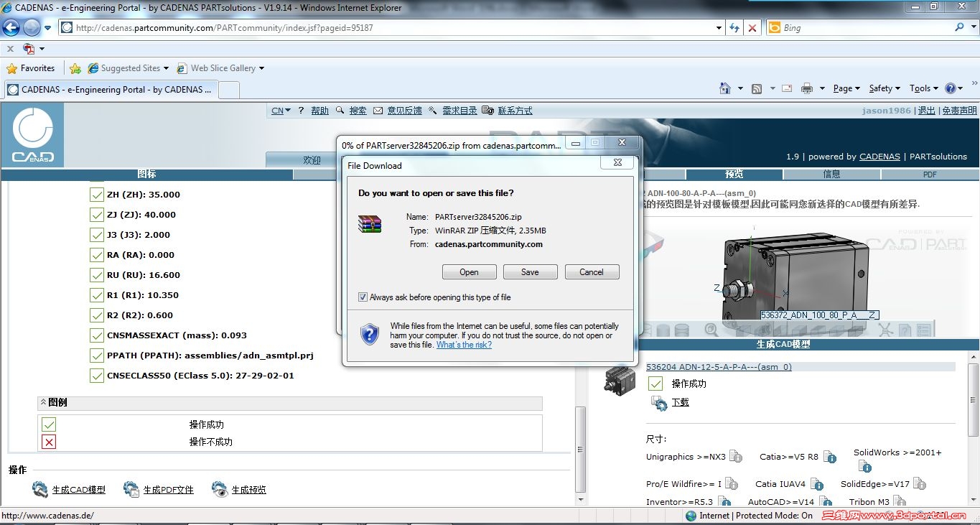Toggle the J3 (J3): 2.000 checkbox
This screenshot has height=525, width=980.
(x=96, y=235)
